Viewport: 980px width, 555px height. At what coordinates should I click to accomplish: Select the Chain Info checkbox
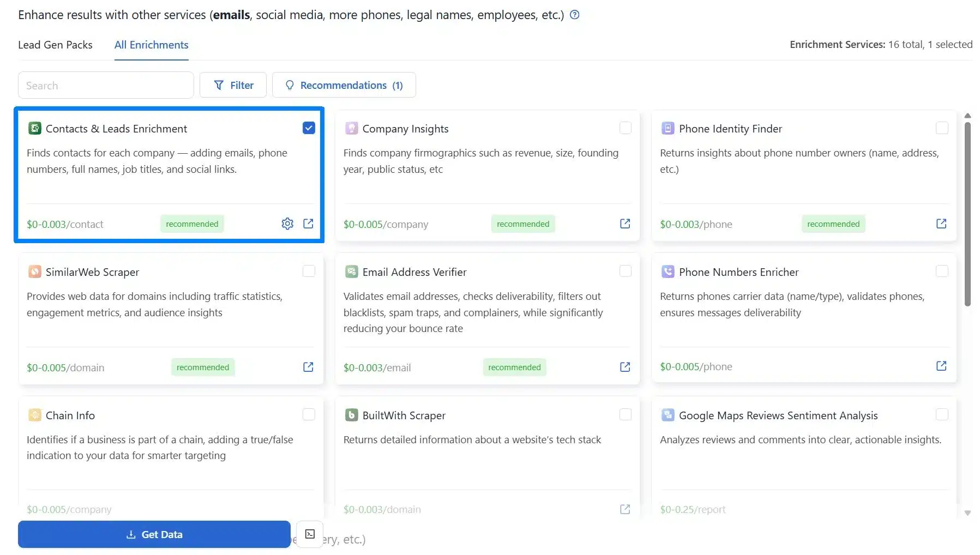click(309, 415)
